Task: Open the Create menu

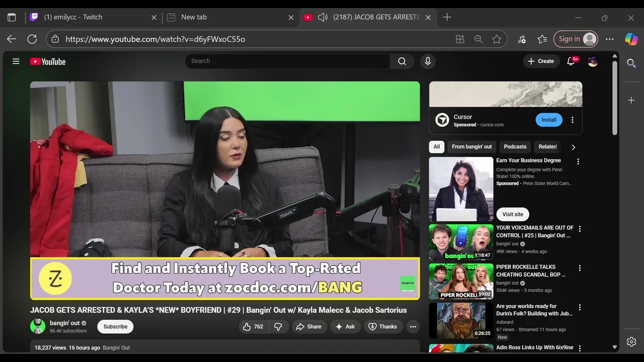Action: coord(541,61)
